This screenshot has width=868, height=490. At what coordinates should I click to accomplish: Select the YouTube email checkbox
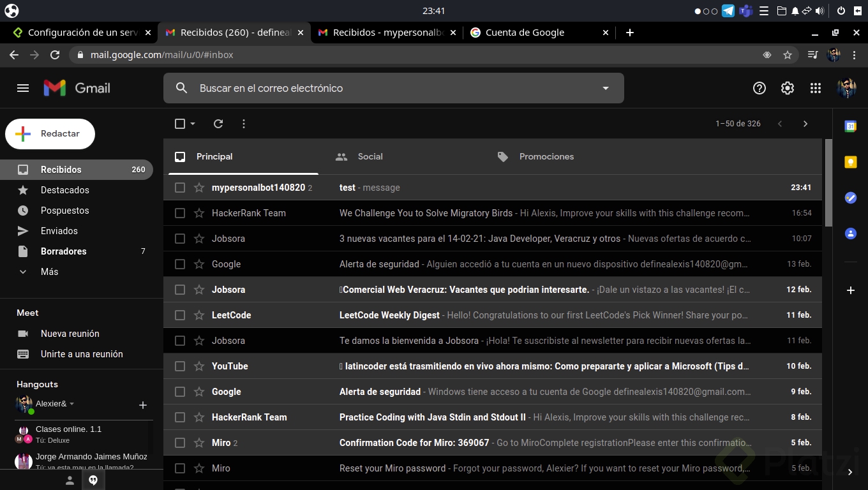point(180,366)
